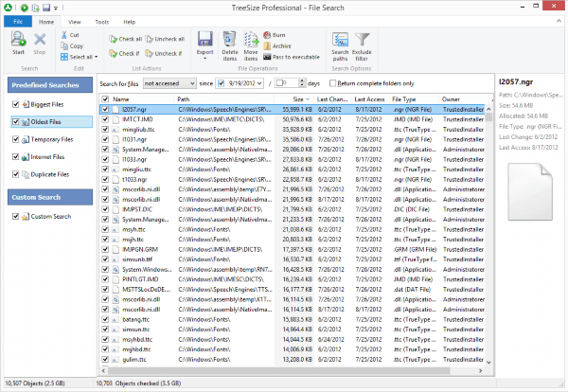The height and width of the screenshot is (392, 568).
Task: Open the File menu tab
Action: pyautogui.click(x=18, y=22)
